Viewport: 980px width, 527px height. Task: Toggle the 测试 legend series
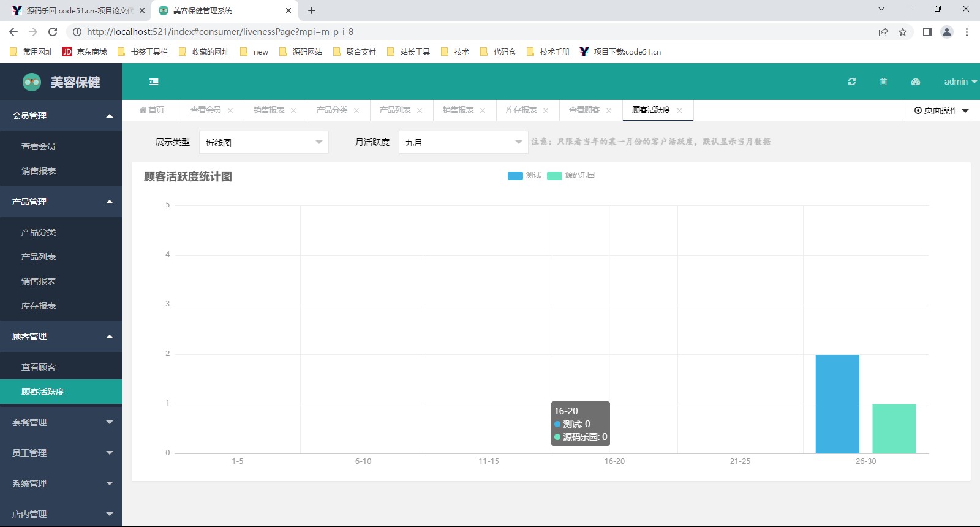pyautogui.click(x=524, y=175)
